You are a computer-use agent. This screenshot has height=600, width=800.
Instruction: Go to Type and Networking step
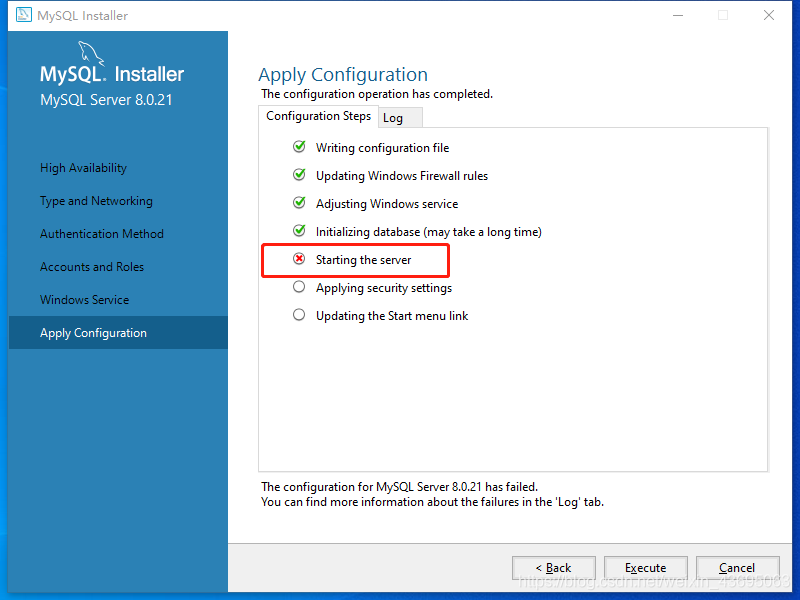pyautogui.click(x=96, y=201)
